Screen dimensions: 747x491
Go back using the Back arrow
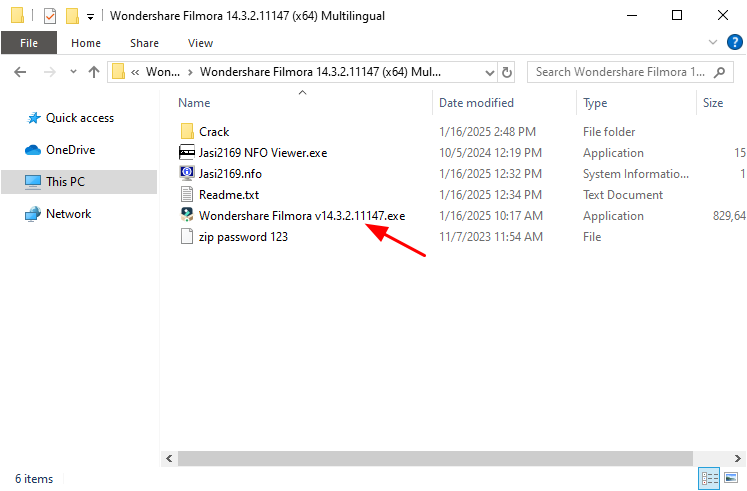(21, 72)
